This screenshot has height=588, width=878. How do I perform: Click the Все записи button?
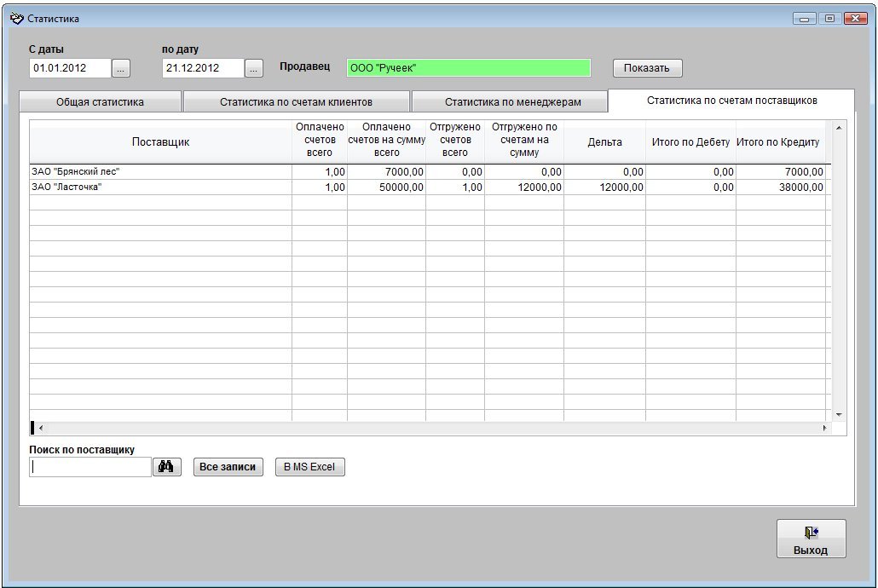(228, 467)
